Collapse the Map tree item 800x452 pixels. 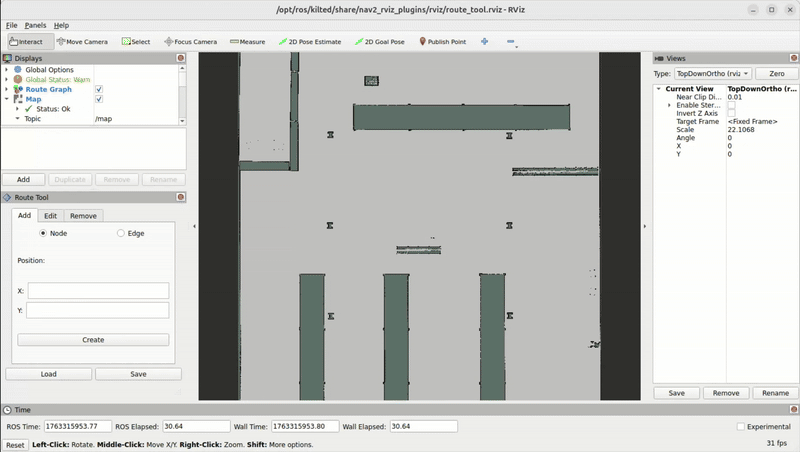click(x=6, y=99)
